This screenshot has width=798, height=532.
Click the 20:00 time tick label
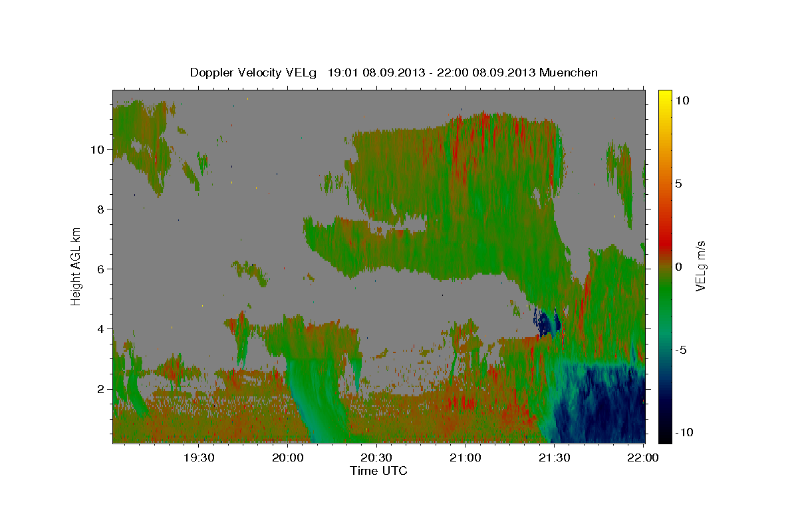[288, 458]
